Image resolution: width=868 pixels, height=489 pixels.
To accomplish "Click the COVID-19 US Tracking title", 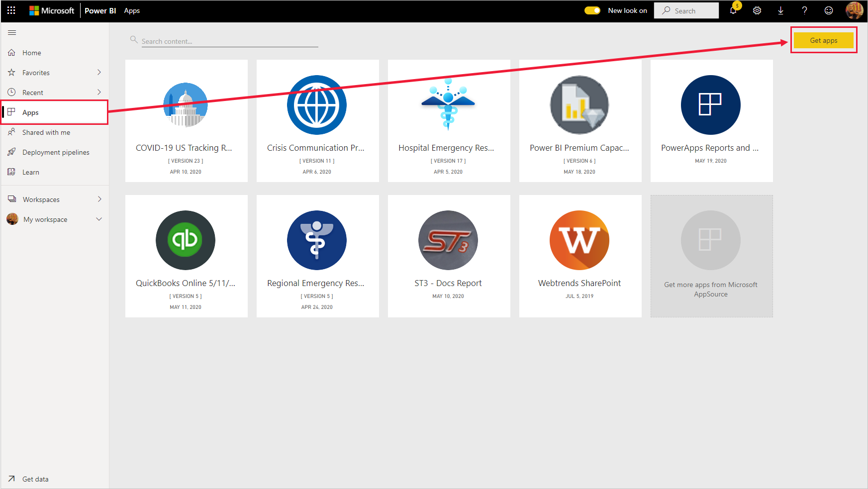I will tap(184, 148).
